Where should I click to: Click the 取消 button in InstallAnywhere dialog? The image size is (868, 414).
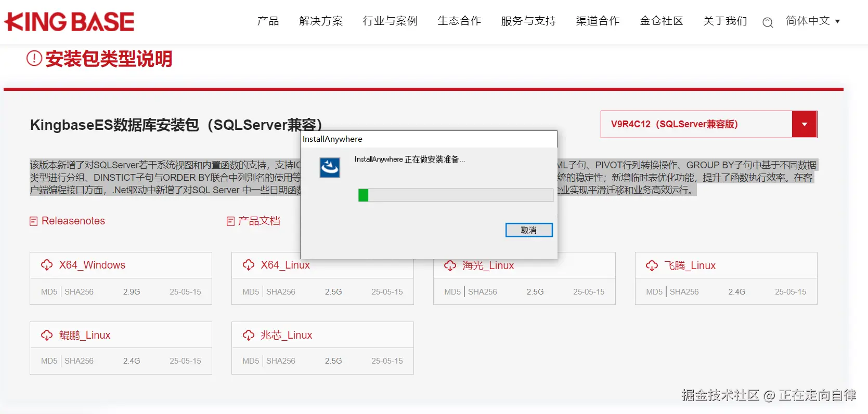point(529,230)
